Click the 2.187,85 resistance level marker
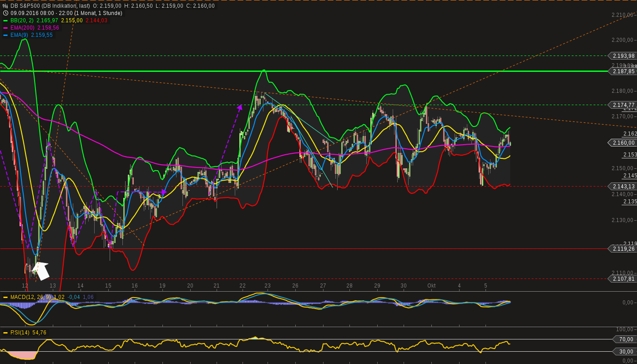Image resolution: width=637 pixels, height=364 pixels. pyautogui.click(x=622, y=71)
